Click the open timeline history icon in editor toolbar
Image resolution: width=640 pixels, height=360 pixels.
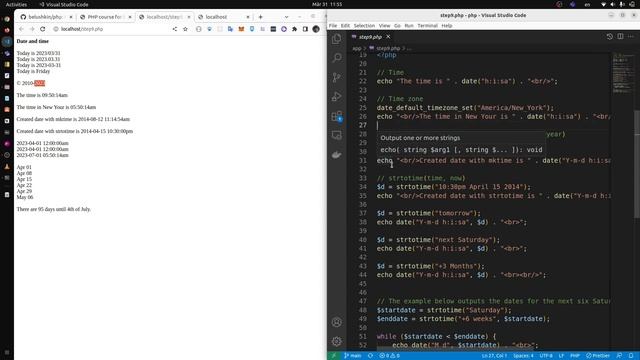tap(610, 36)
